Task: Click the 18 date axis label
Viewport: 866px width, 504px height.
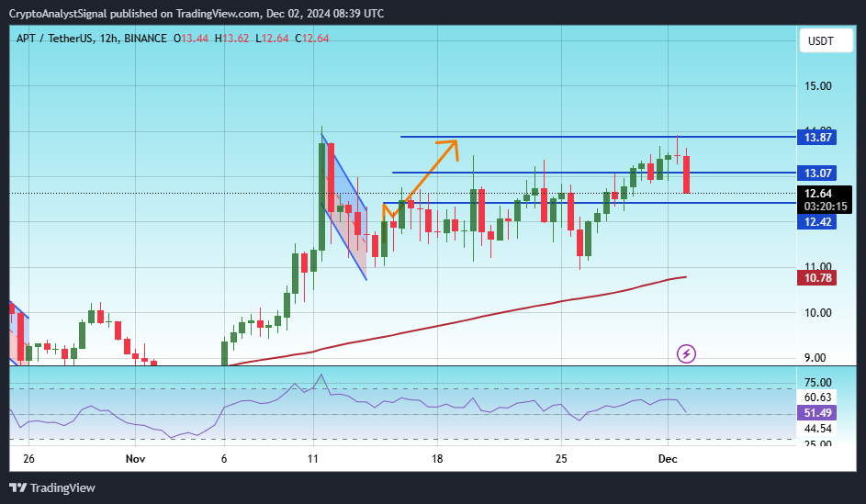Action: point(437,459)
